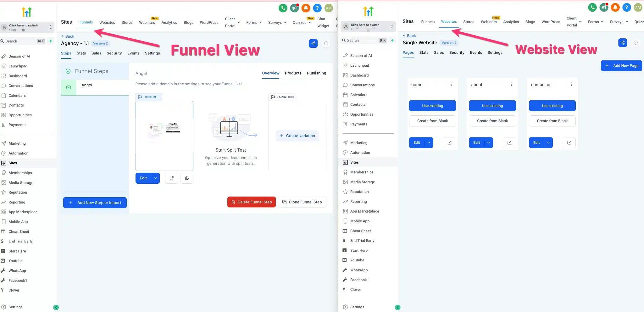Click the lightning bolt icon in Website View sidebar
Image resolution: width=644 pixels, height=312 pixels.
click(x=392, y=40)
